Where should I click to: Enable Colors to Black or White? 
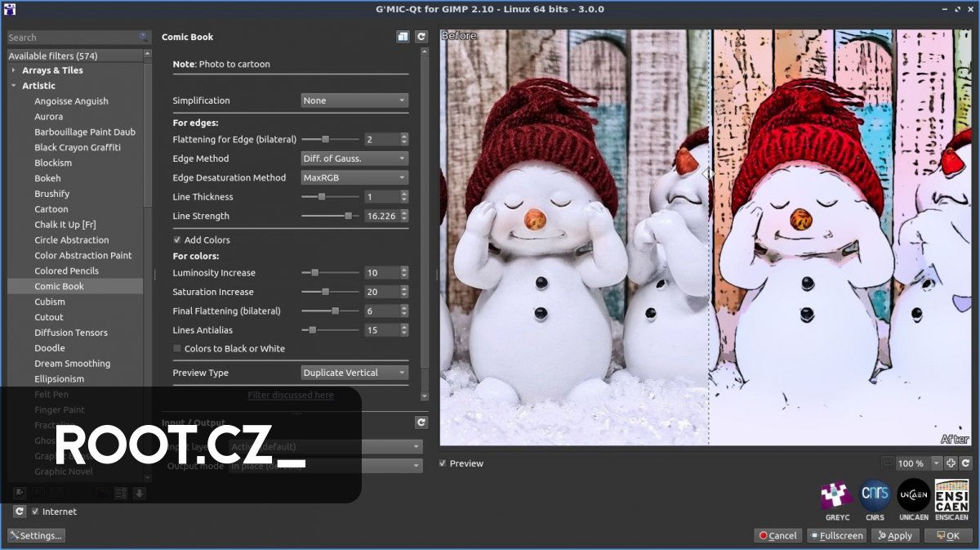pyautogui.click(x=177, y=349)
